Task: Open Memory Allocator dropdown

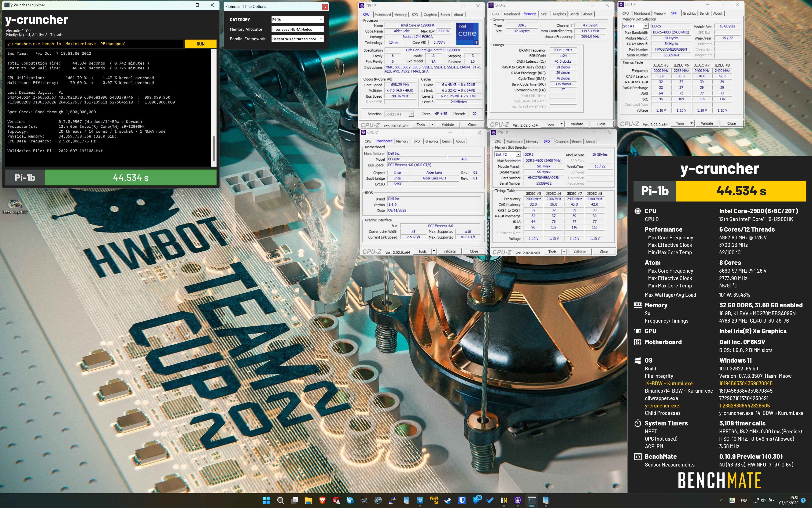Action: [297, 29]
